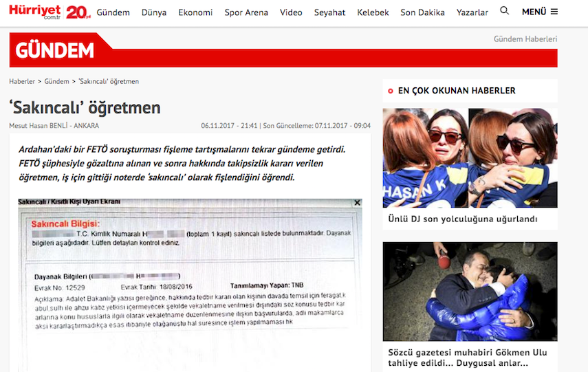Open the Ünlü DJ funeral photo thumbnail
The height and width of the screenshot is (372, 588).
pos(470,158)
